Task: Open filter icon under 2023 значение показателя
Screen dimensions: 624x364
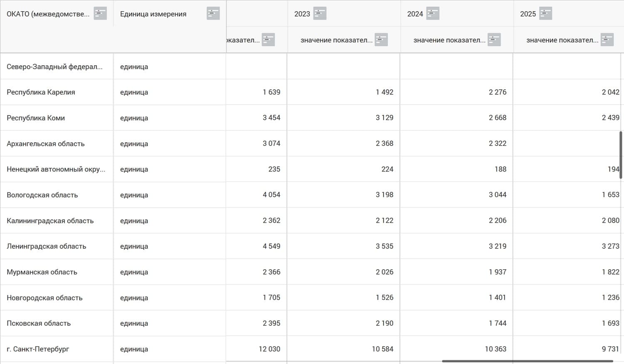Action: point(381,40)
